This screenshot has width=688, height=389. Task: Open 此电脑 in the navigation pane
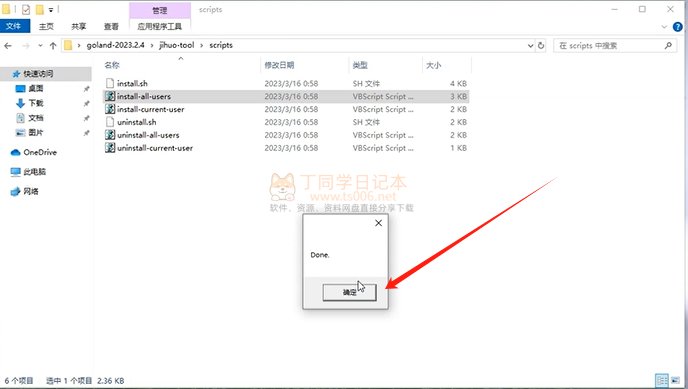click(34, 172)
